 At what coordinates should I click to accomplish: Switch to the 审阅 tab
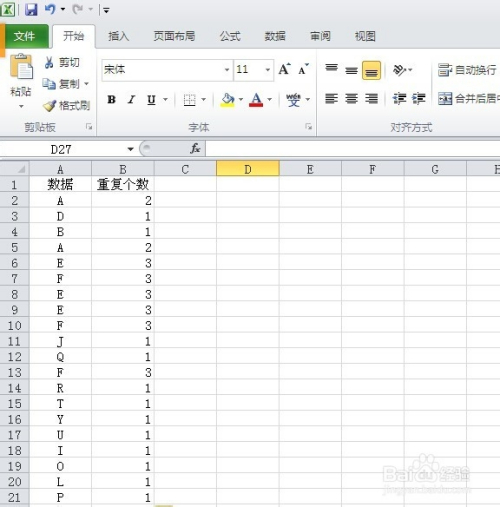[320, 36]
